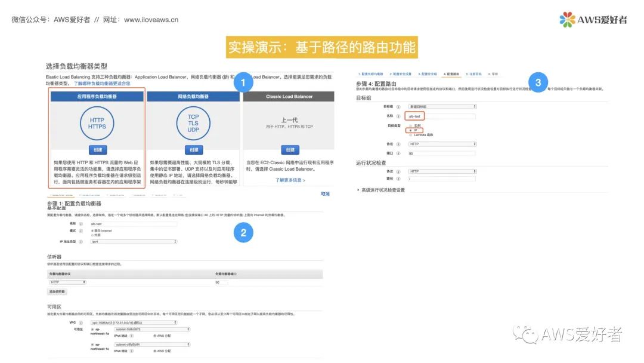Open the 了解更多信息 link

(290, 180)
